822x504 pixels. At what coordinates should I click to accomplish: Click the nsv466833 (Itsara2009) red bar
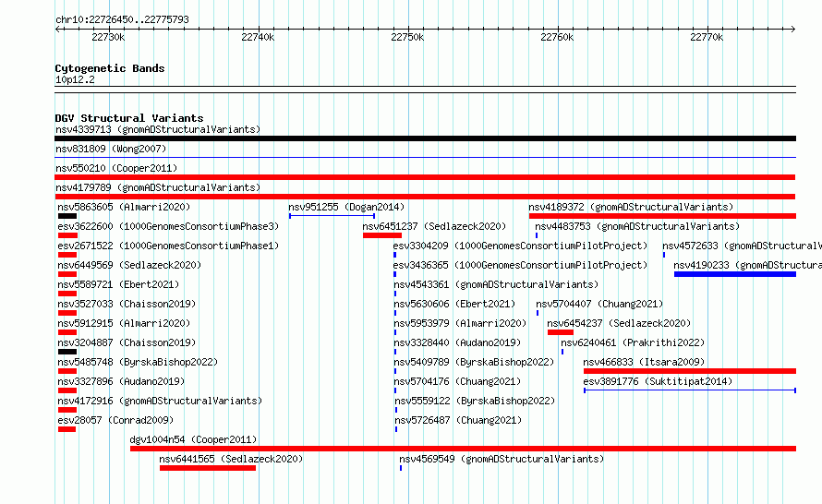point(690,371)
